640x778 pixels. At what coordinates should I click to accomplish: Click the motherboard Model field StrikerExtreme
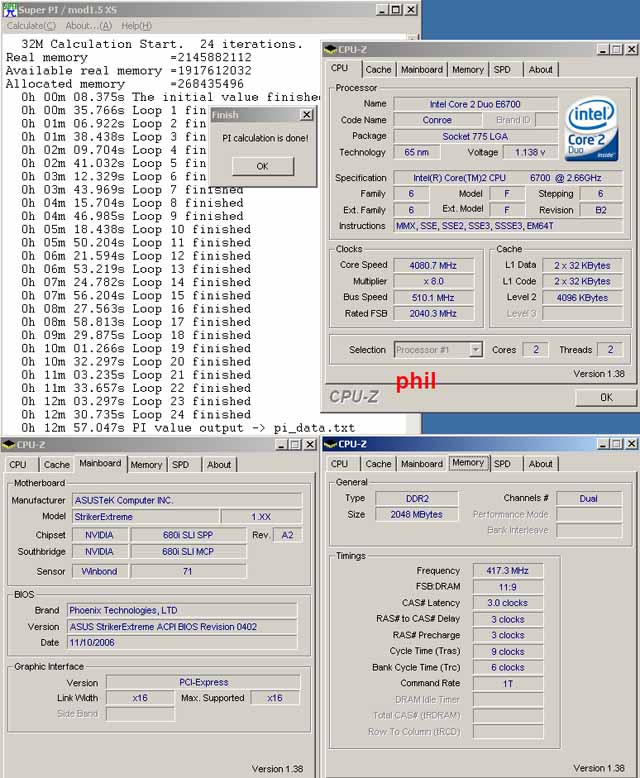146,517
